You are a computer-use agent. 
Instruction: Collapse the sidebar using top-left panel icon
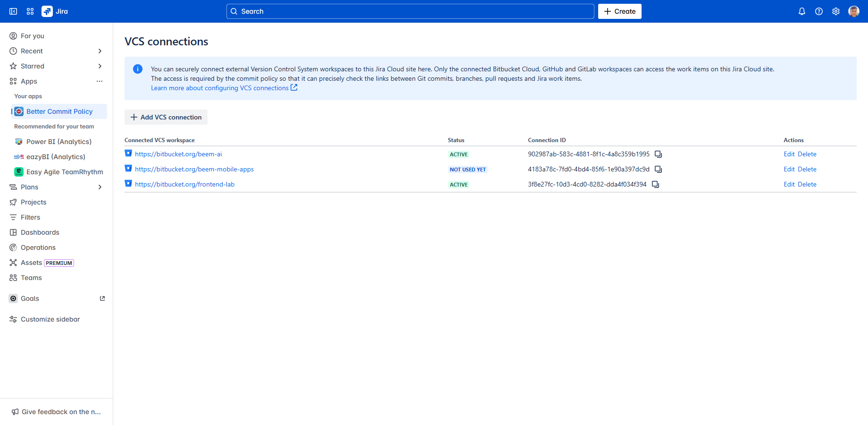(x=13, y=11)
